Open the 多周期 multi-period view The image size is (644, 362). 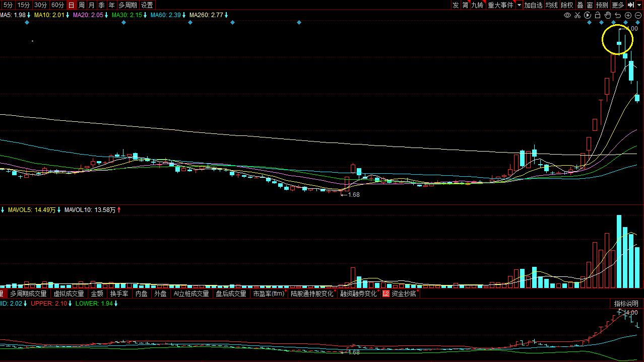pos(127,5)
